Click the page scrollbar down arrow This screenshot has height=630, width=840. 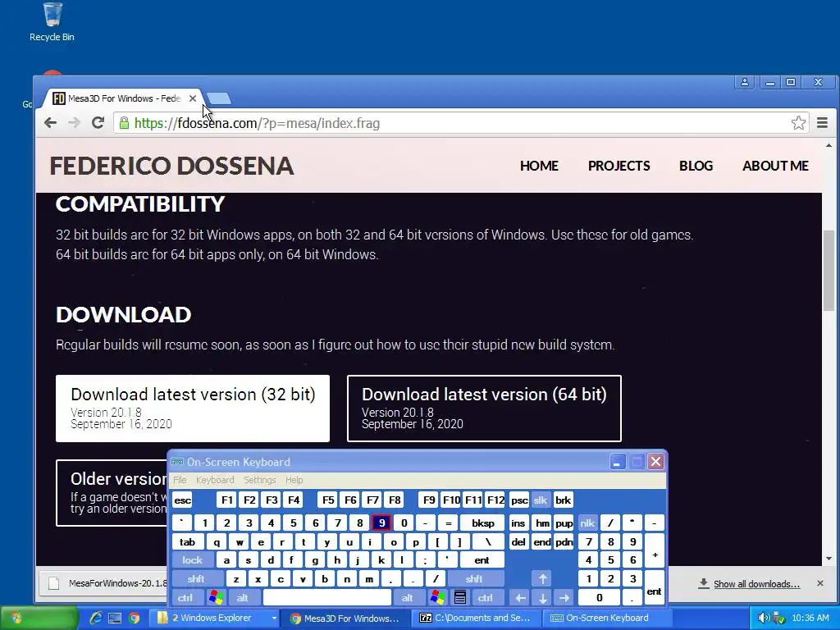[829, 559]
